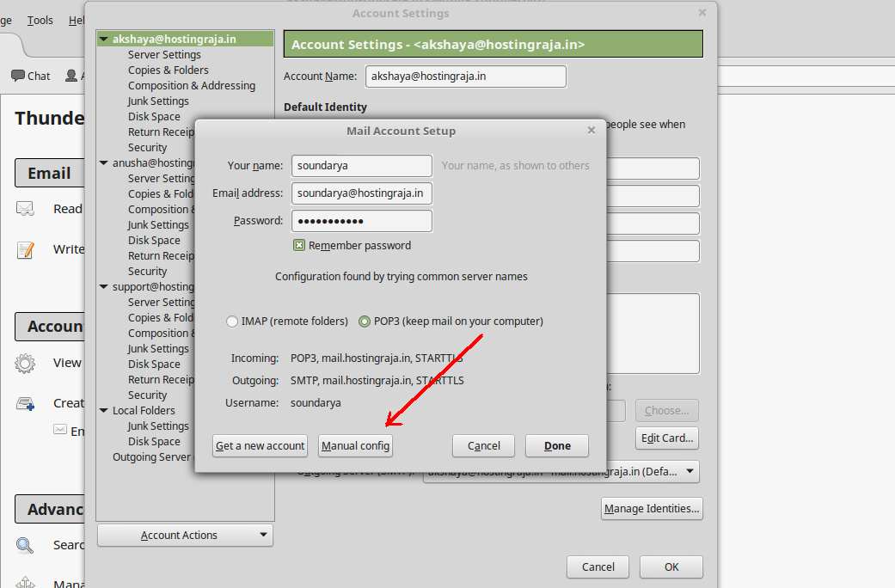
Task: Collapse the Local Folders tree node
Action: click(x=104, y=410)
